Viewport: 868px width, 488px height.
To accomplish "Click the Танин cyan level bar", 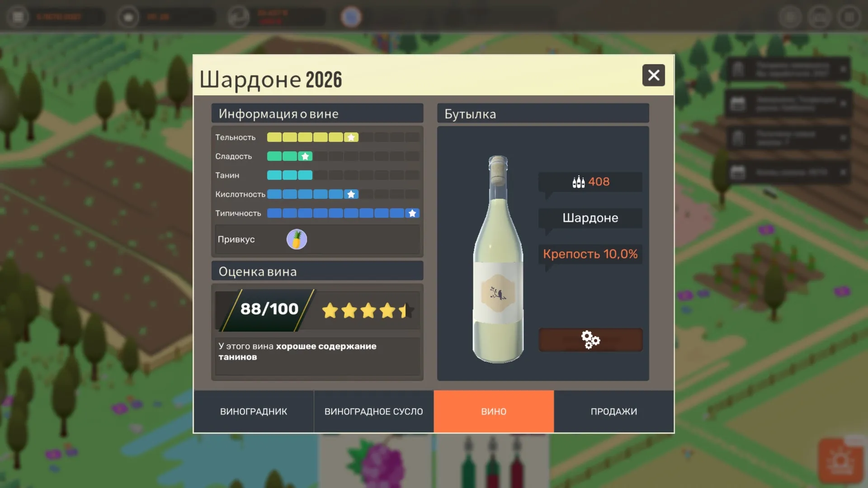I will (290, 175).
